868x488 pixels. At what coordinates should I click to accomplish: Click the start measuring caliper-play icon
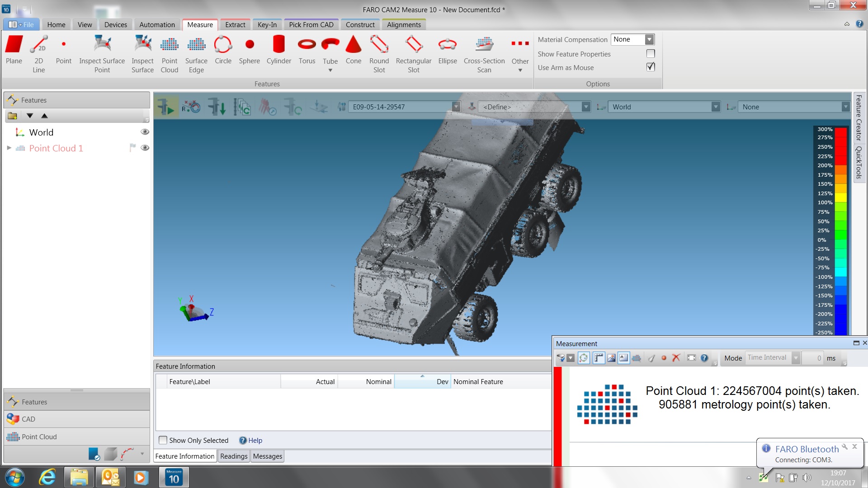(x=166, y=107)
